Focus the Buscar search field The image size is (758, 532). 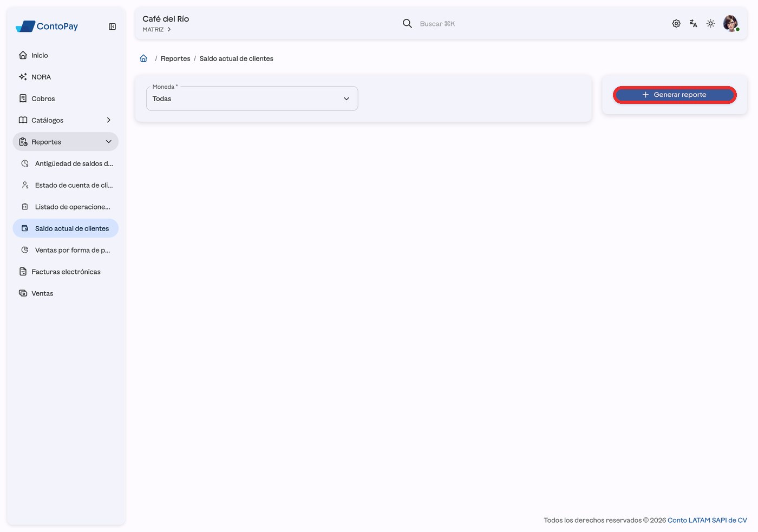437,24
